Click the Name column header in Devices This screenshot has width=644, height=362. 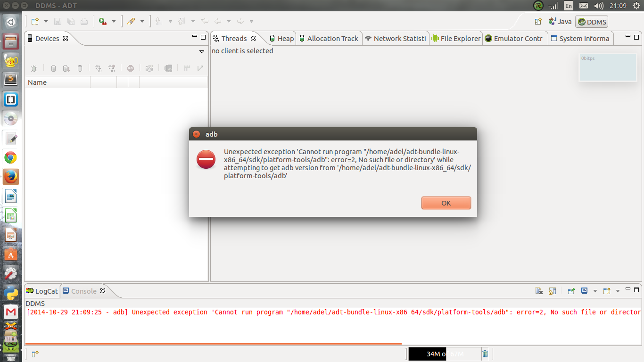pyautogui.click(x=58, y=82)
